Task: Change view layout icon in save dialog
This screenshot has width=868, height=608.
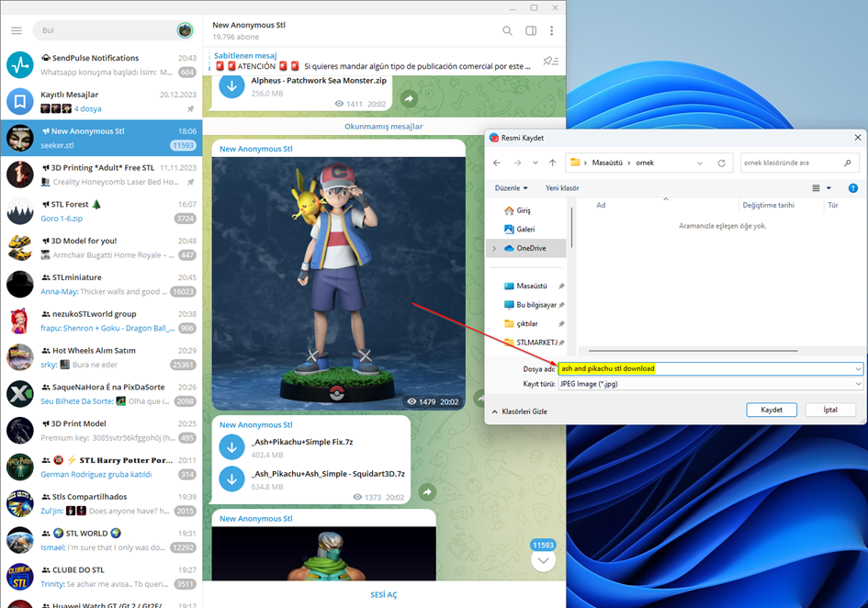Action: click(x=816, y=188)
